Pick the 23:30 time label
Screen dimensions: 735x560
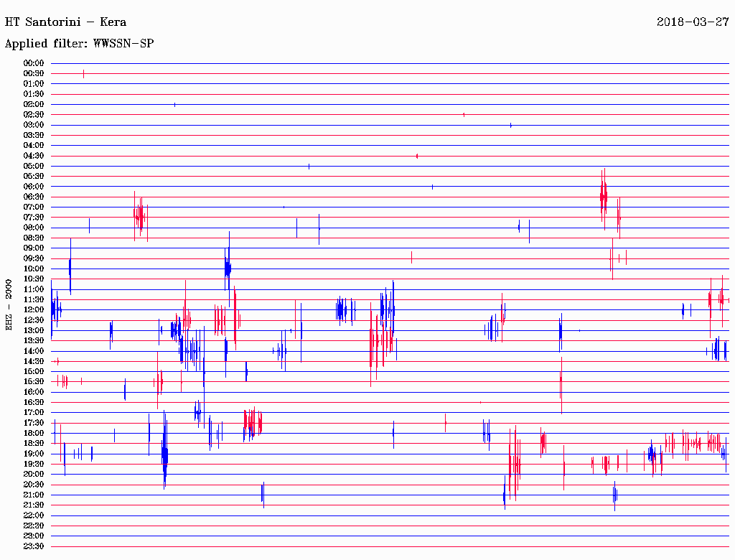tap(34, 546)
